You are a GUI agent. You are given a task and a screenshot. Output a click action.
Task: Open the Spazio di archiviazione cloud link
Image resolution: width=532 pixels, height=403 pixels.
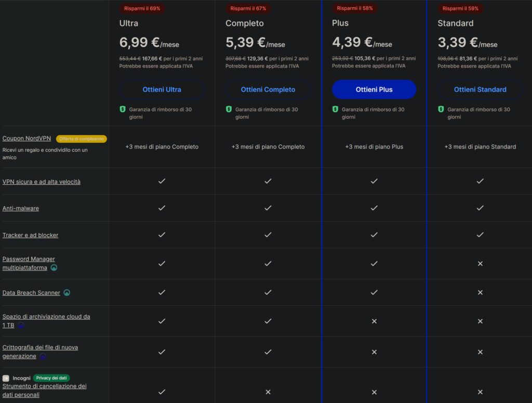coord(46,321)
